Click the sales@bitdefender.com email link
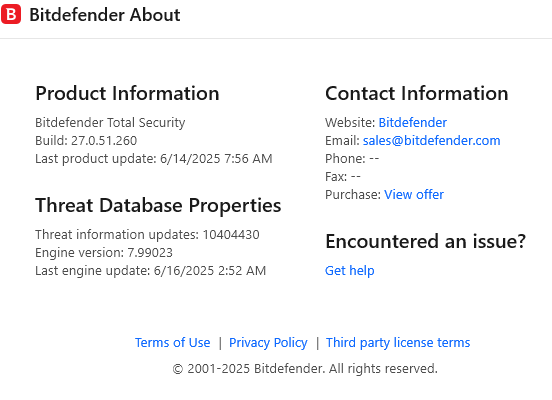Viewport: 552px width, 400px height. (432, 140)
